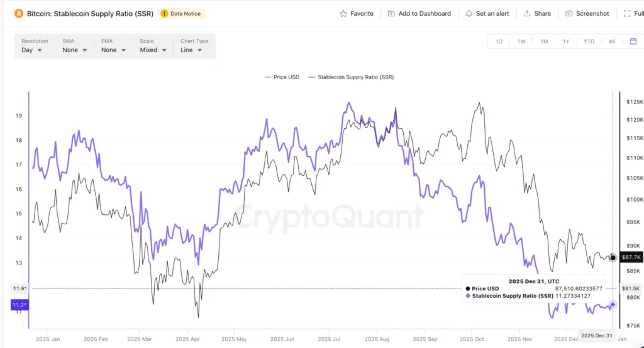Open the Resolution Day dropdown
This screenshot has height=348, width=644.
tap(31, 50)
